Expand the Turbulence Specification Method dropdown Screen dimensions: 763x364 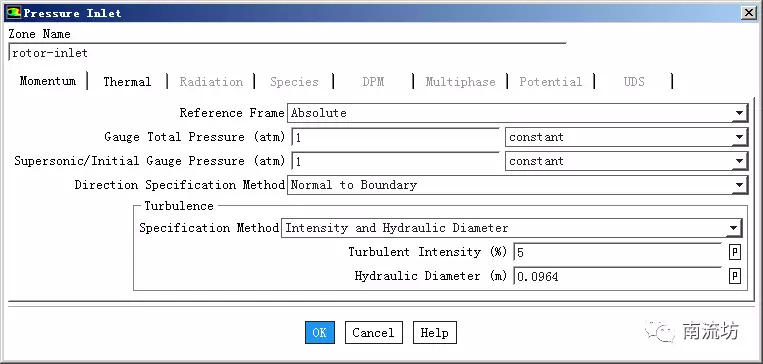(x=512, y=228)
